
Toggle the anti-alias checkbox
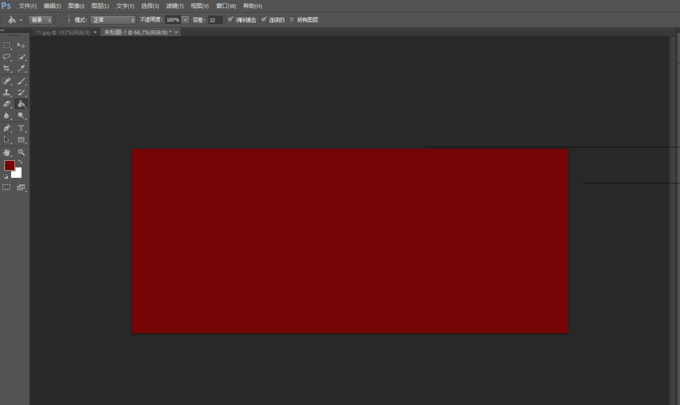[x=232, y=19]
